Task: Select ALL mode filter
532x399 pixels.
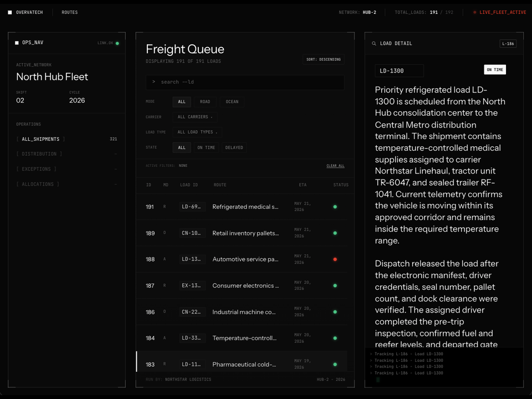Action: coord(182,102)
